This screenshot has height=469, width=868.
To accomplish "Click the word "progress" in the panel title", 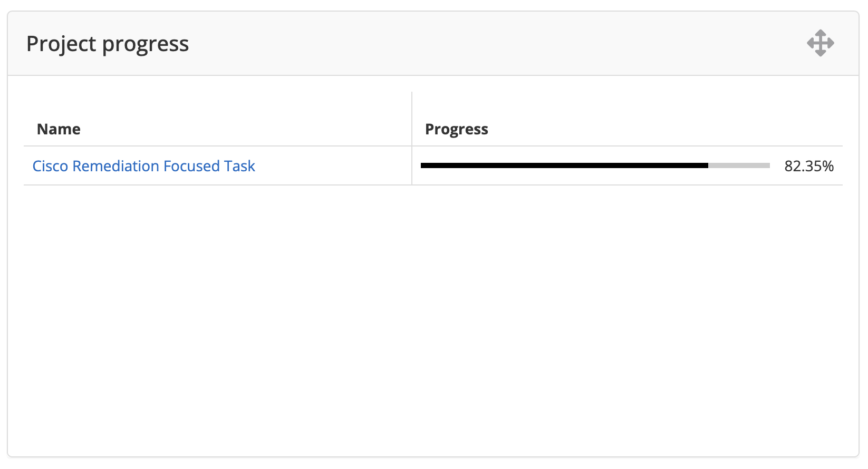I will coord(146,44).
